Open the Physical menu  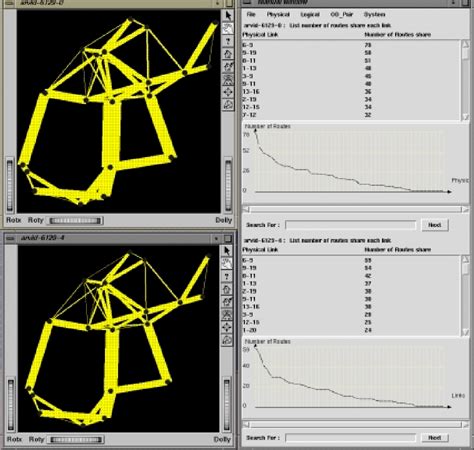[x=278, y=14]
